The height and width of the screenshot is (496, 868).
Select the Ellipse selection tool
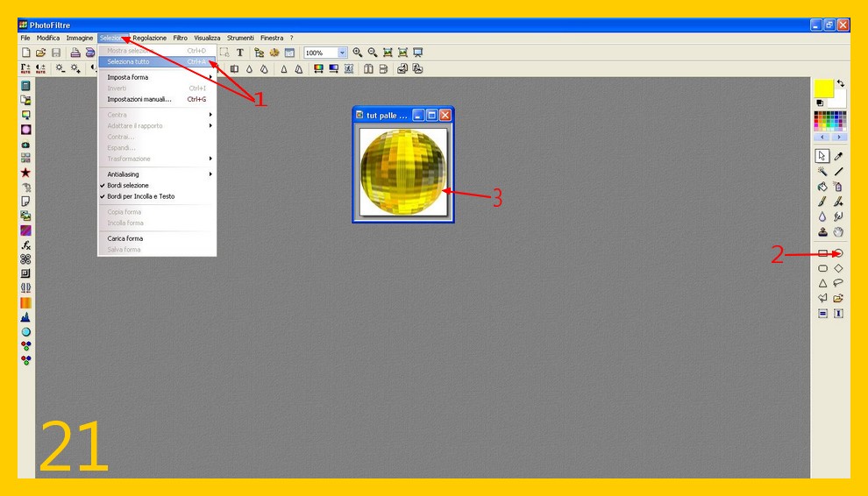point(838,253)
